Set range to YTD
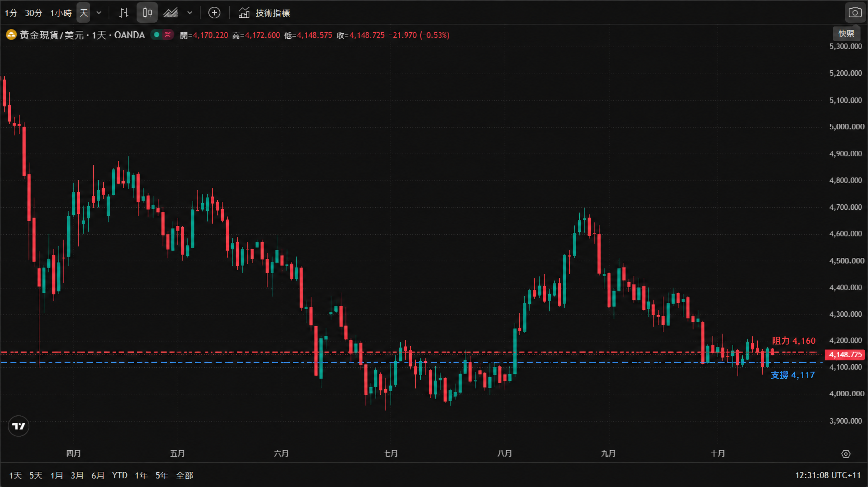This screenshot has width=868, height=487. click(120, 475)
